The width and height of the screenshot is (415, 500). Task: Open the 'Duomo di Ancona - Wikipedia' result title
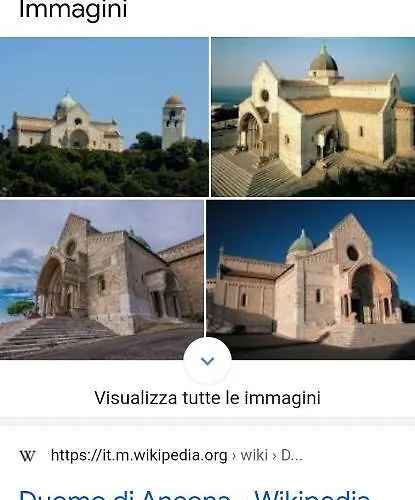tap(195, 495)
